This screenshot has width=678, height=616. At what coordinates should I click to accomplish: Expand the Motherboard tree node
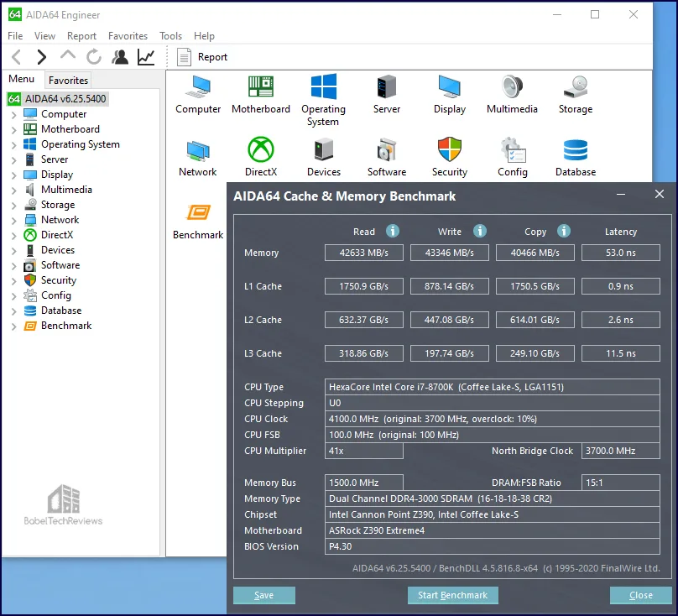pos(13,130)
